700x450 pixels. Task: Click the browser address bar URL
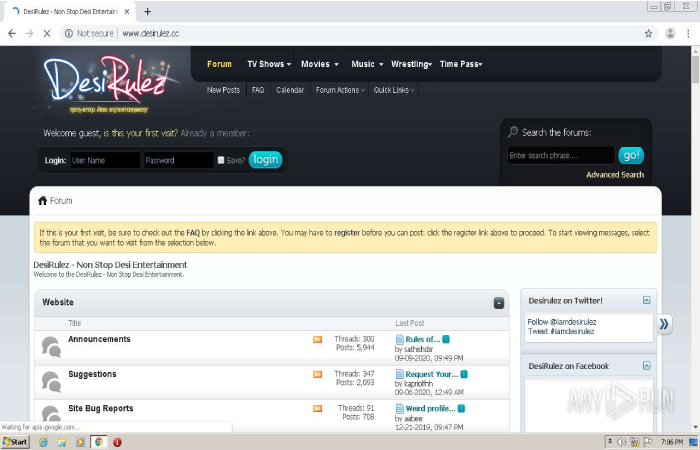[150, 33]
